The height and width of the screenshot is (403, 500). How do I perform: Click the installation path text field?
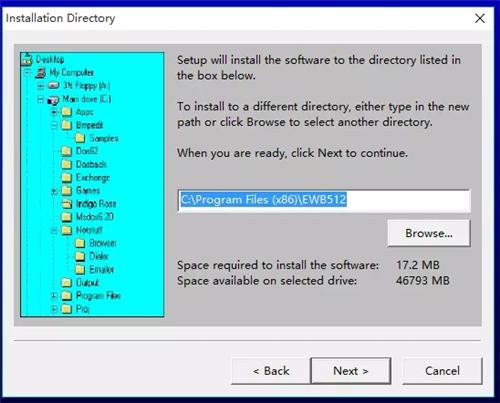tap(324, 200)
